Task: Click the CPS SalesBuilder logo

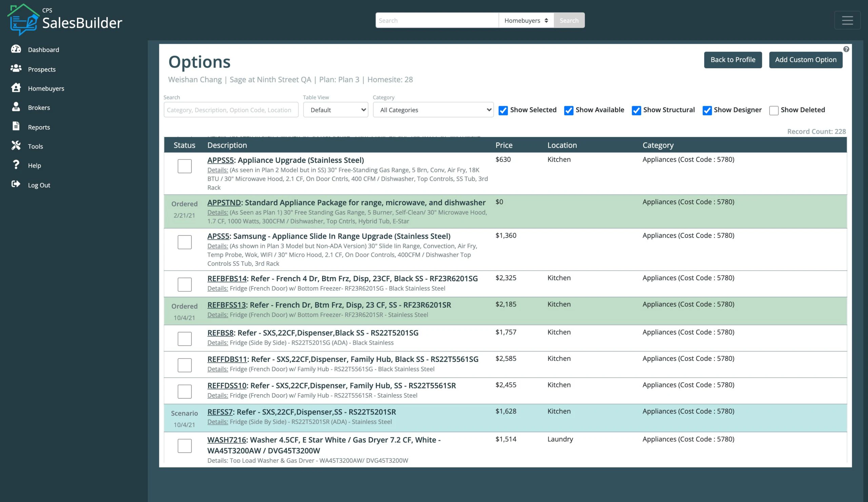Action: pos(65,20)
